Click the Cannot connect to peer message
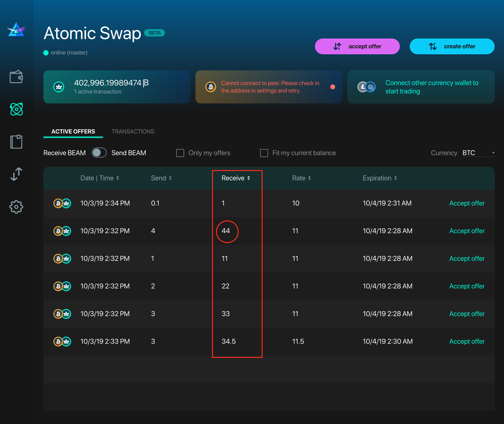Screen dimensions: 504x424 click(270, 87)
